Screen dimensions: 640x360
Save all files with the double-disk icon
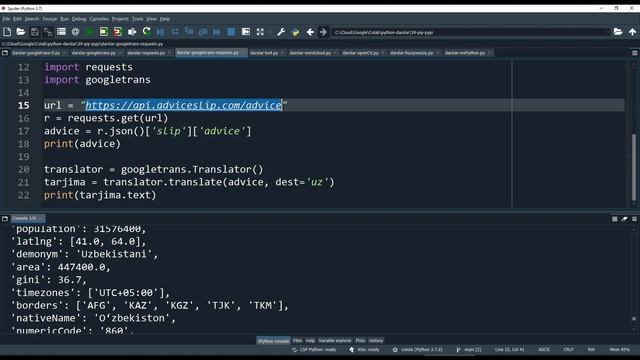click(48, 32)
